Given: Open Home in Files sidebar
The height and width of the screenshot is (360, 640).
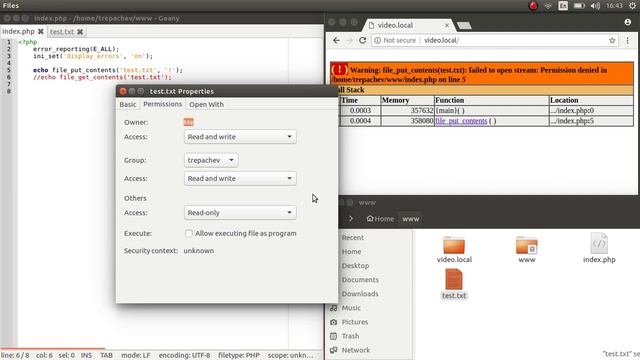Looking at the screenshot, I should pos(351,252).
